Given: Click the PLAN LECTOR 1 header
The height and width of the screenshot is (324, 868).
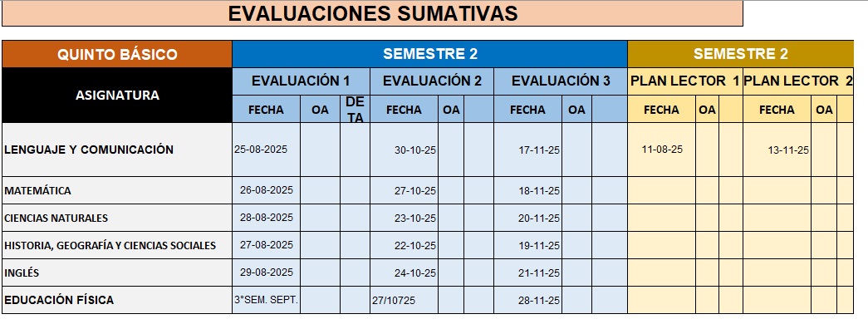Looking at the screenshot, I should pyautogui.click(x=685, y=81).
